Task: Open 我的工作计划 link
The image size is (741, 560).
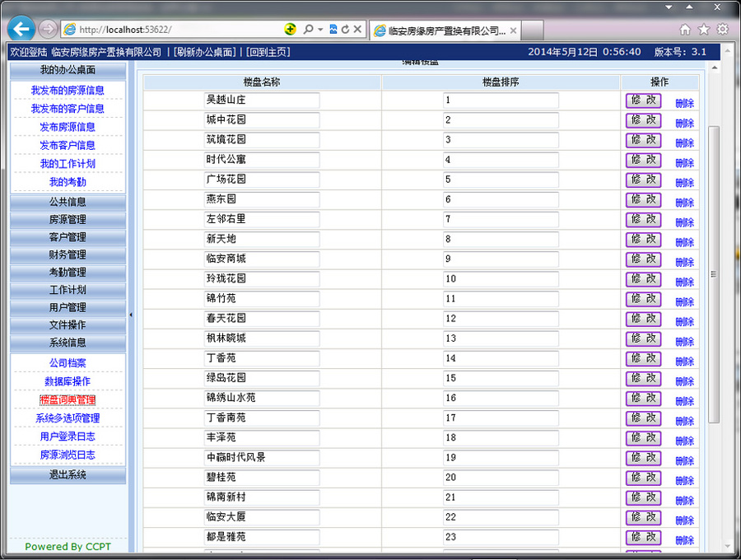Action: [x=68, y=164]
